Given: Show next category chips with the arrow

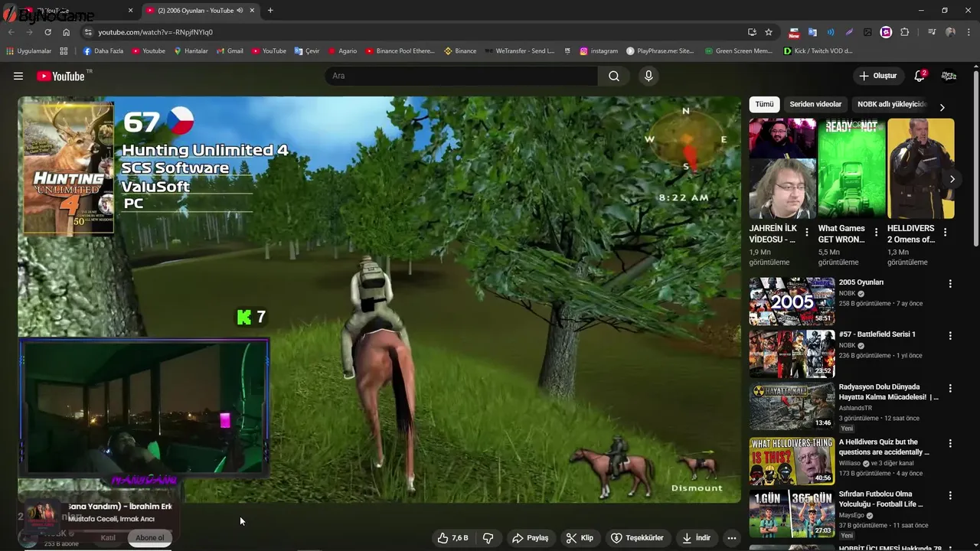Looking at the screenshot, I should pos(942,107).
